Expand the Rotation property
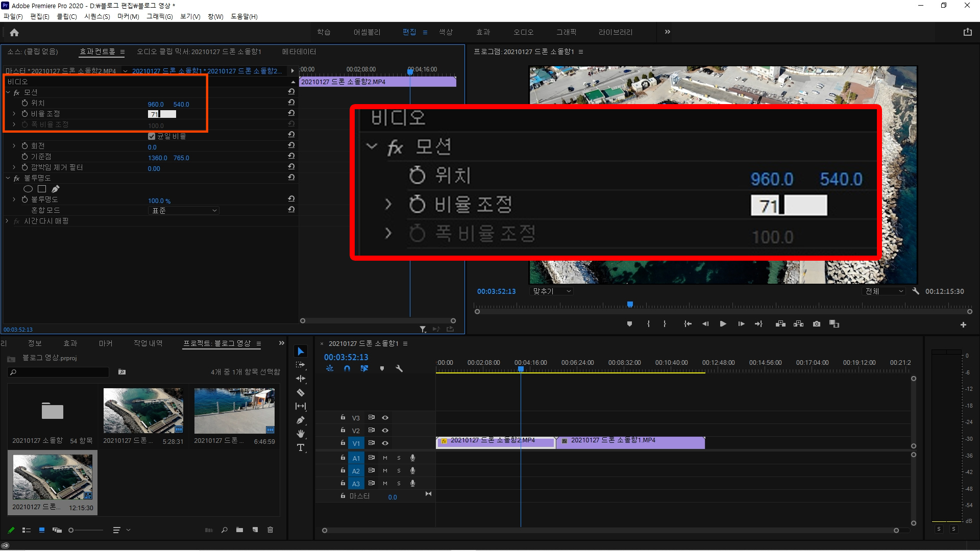 tap(14, 146)
